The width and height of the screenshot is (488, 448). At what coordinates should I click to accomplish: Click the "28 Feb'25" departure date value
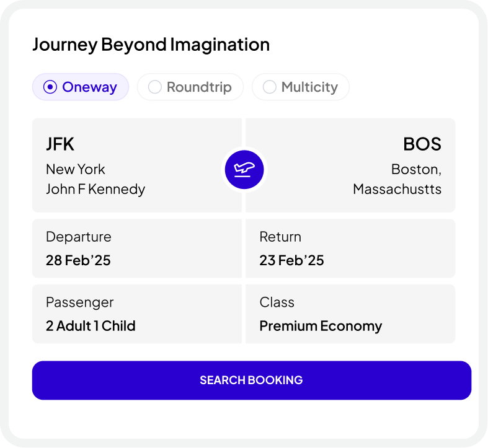(78, 260)
